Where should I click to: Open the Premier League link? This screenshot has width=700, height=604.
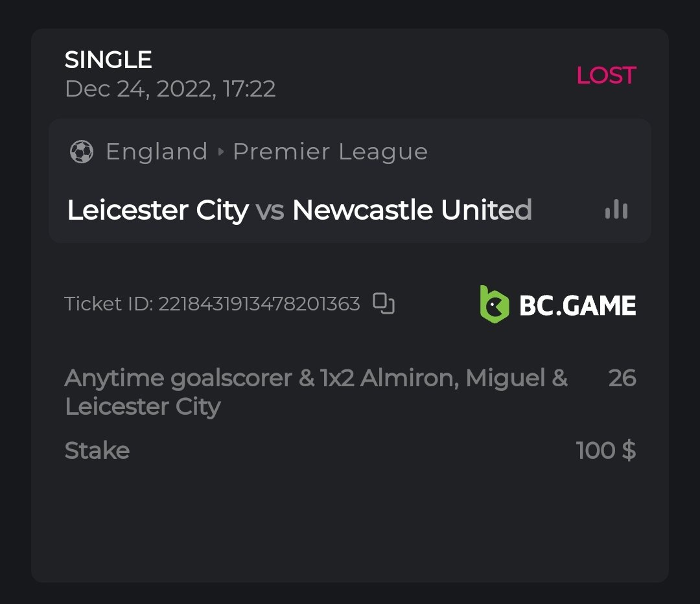click(330, 152)
